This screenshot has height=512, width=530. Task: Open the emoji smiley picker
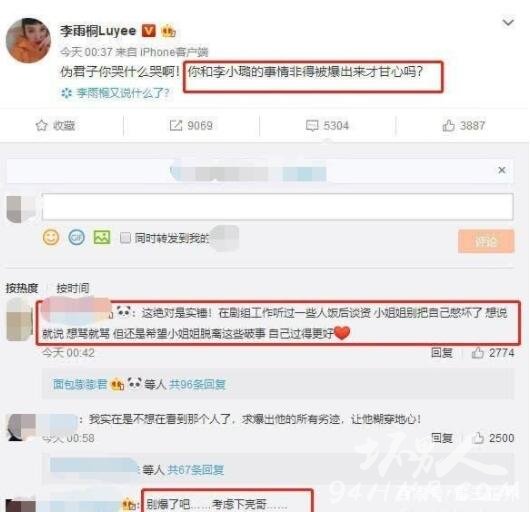click(x=51, y=237)
